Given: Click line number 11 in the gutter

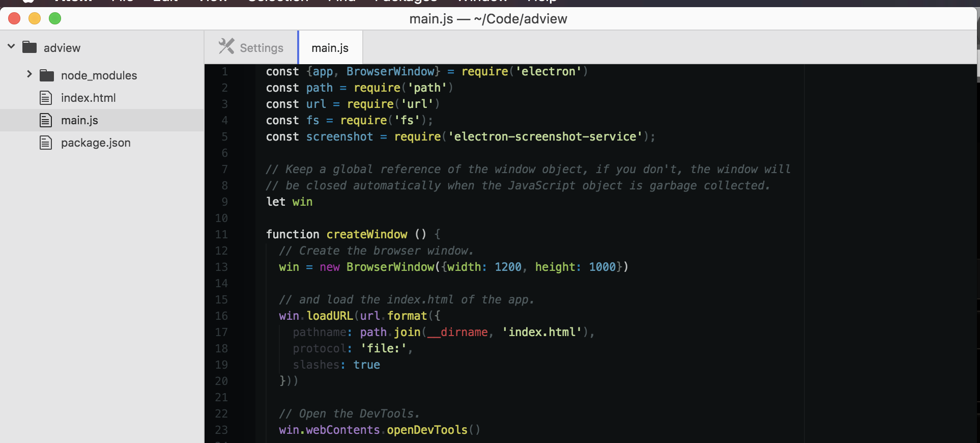Looking at the screenshot, I should pyautogui.click(x=221, y=234).
